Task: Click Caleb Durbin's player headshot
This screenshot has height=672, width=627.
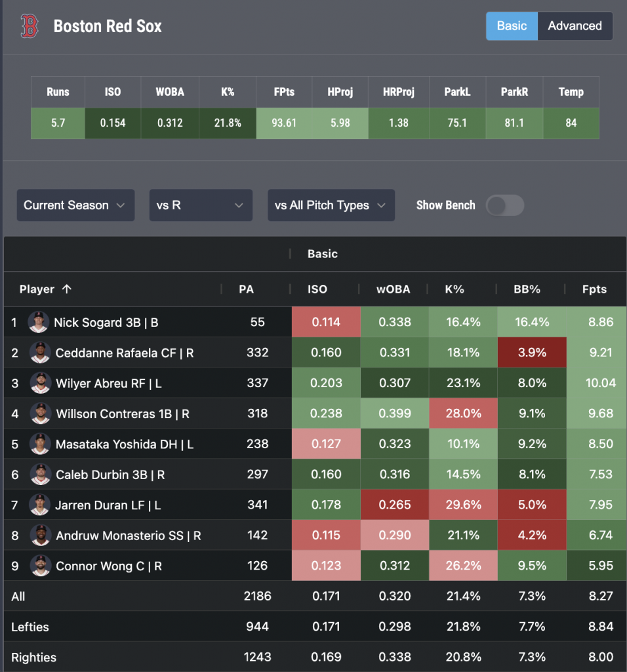Action: point(40,474)
